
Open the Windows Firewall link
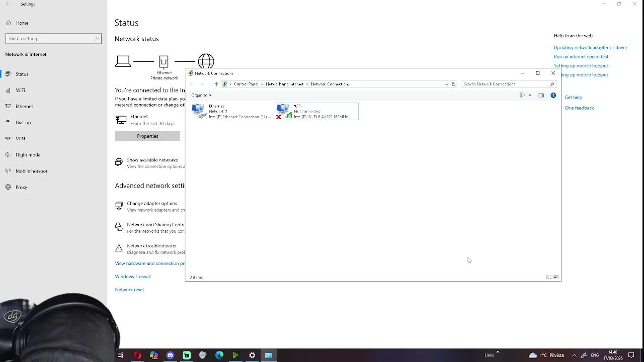133,277
